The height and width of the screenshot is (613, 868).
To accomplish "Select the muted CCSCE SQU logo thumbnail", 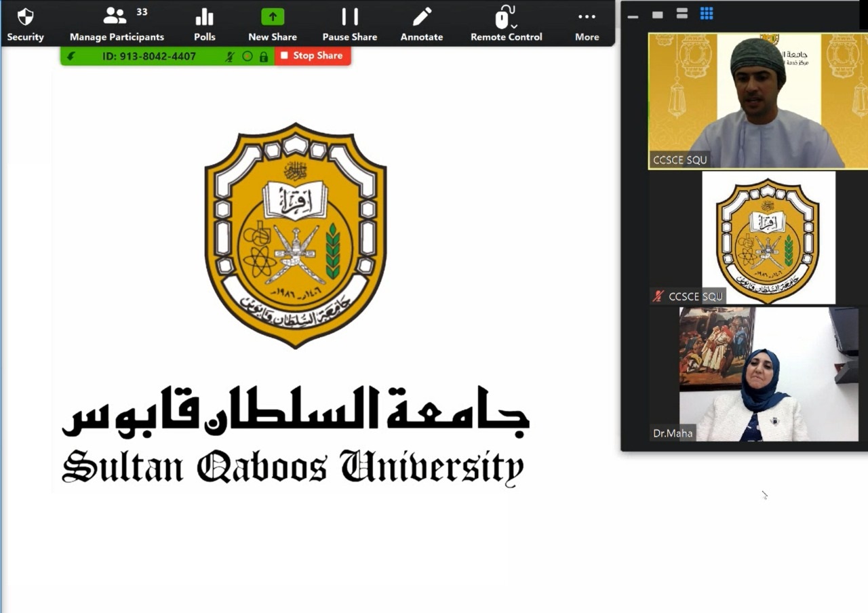I will (x=768, y=238).
